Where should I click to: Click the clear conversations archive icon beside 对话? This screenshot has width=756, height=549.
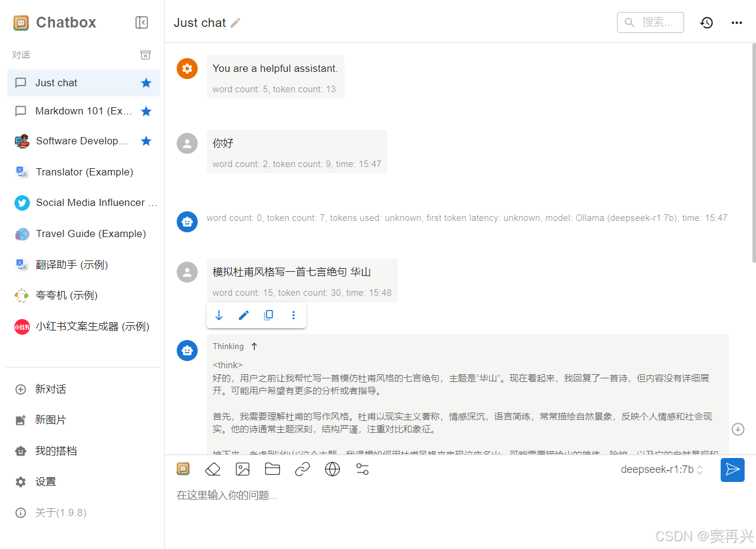146,55
